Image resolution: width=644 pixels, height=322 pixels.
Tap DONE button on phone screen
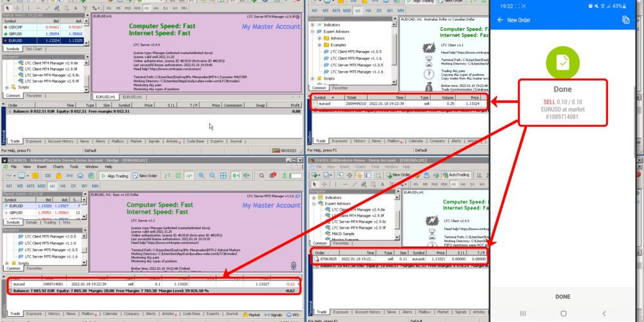pyautogui.click(x=563, y=296)
